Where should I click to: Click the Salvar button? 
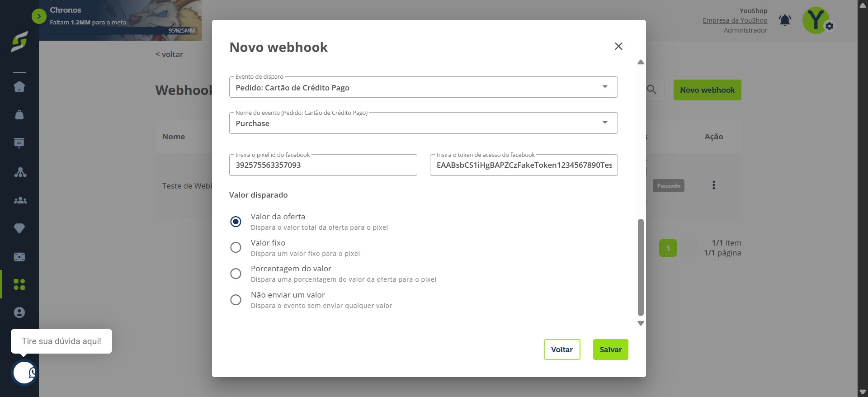(611, 350)
